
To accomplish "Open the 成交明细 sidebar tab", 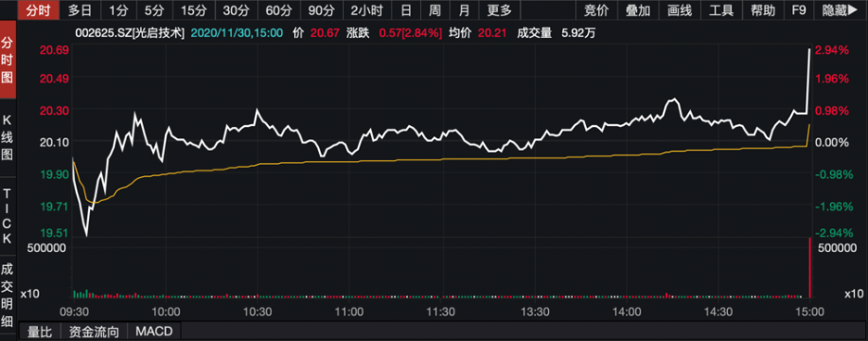I will pyautogui.click(x=7, y=294).
